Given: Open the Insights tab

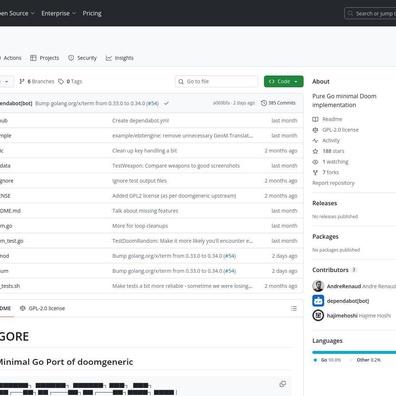Looking at the screenshot, I should click(120, 58).
